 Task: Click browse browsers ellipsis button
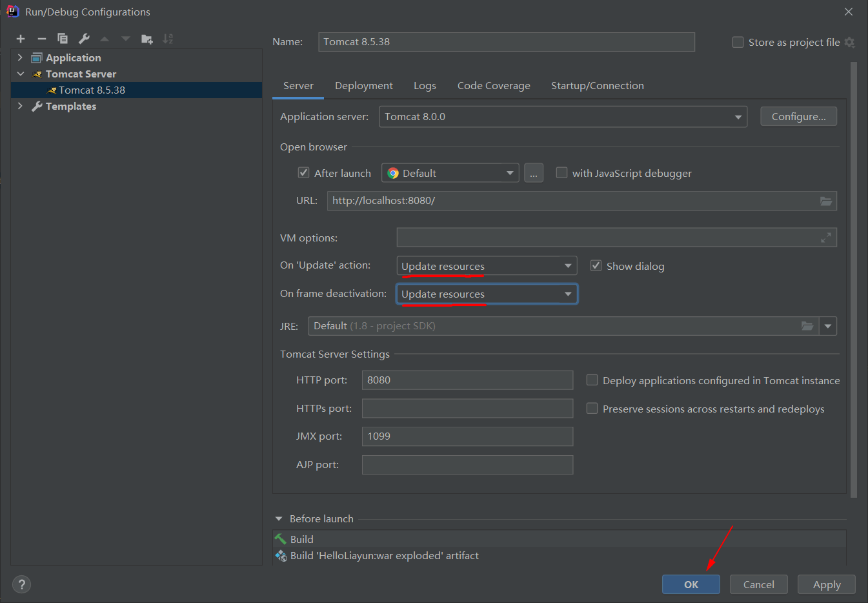click(534, 173)
